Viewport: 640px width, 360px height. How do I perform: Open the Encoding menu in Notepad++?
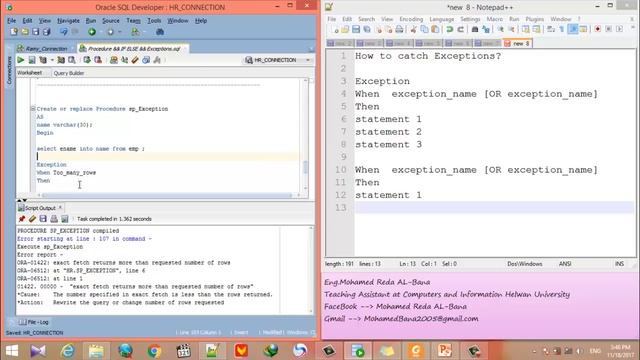pos(411,19)
